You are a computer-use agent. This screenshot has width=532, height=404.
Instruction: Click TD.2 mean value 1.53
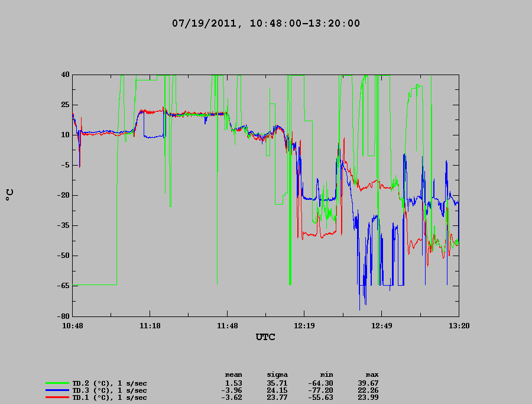click(233, 383)
